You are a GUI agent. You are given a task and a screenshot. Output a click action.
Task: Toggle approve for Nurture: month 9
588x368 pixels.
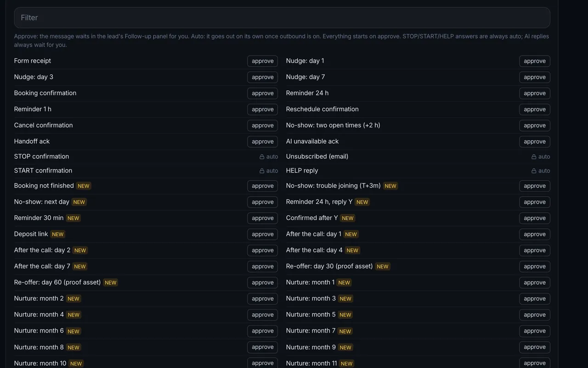point(535,347)
